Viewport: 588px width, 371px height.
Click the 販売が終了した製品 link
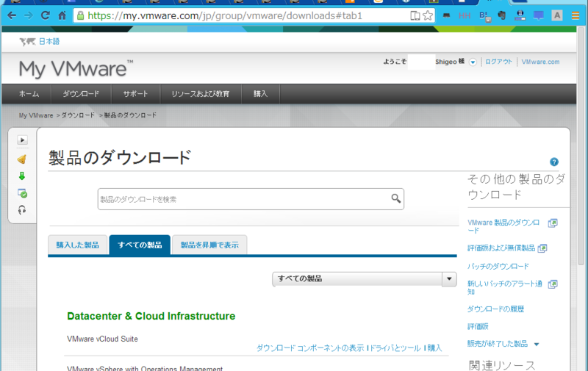pyautogui.click(x=498, y=344)
